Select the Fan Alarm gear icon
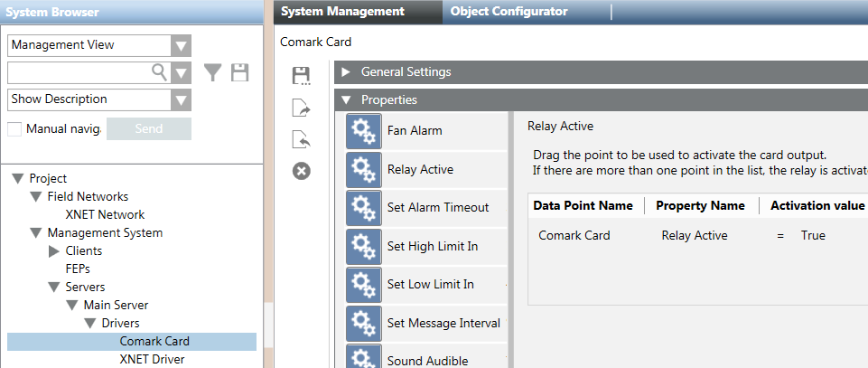 click(x=363, y=131)
